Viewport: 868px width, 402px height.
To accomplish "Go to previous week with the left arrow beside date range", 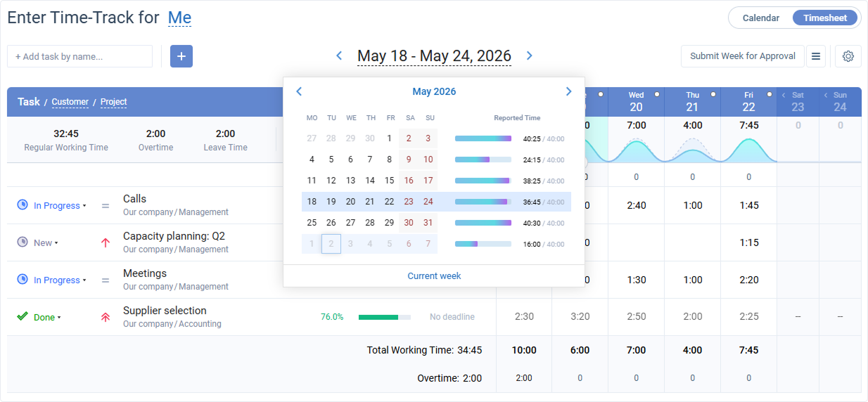I will 339,56.
